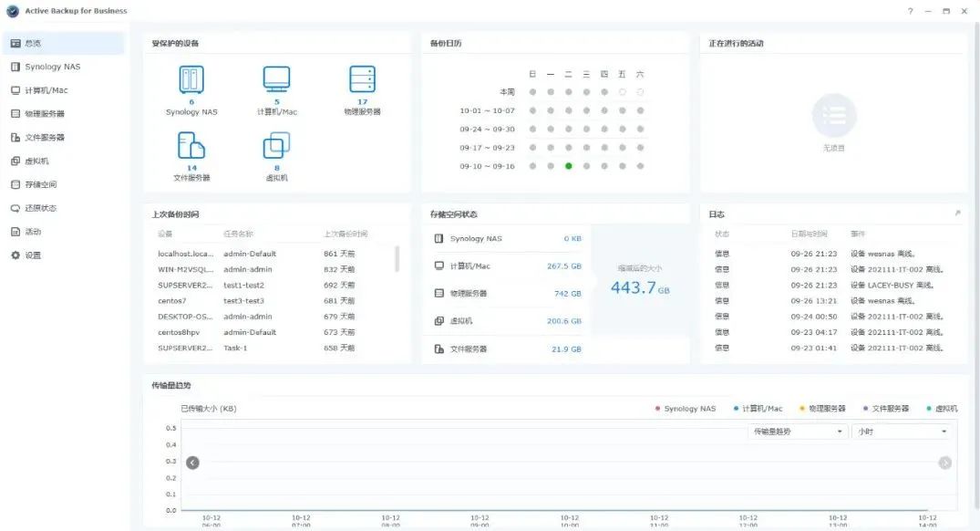Image resolution: width=980 pixels, height=531 pixels.
Task: Toggle 物理服务器 legend series
Action: tap(822, 409)
